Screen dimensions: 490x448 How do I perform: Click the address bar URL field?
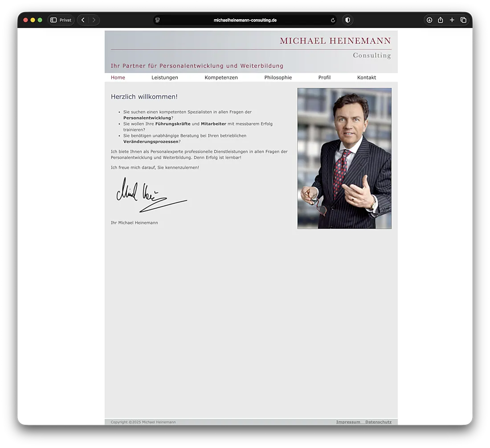point(245,20)
